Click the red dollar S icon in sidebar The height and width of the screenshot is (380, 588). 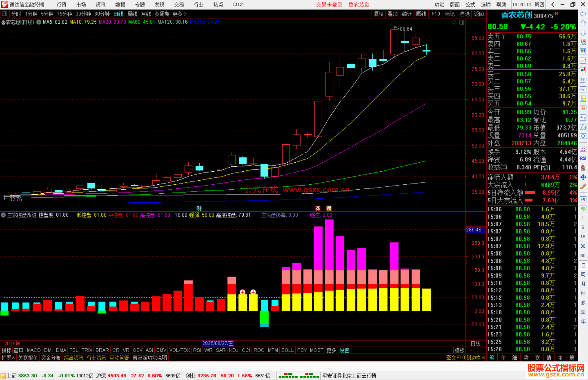coord(583,168)
